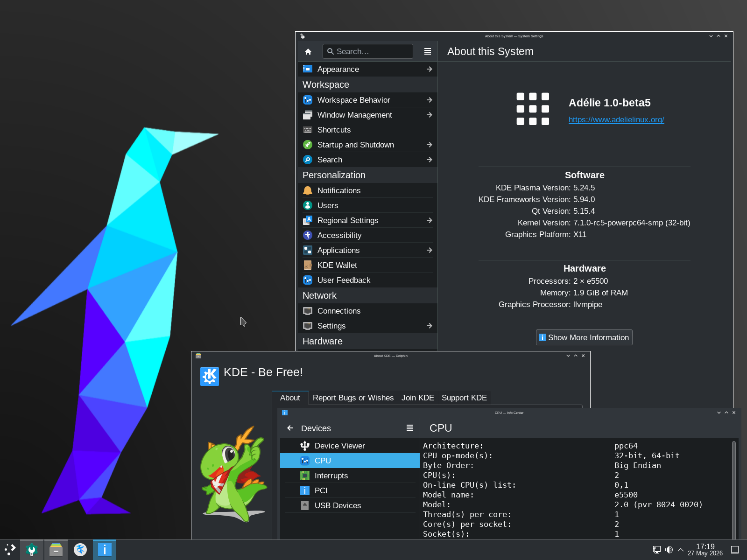Click the Regional Settings icon
The image size is (747, 560).
308,220
